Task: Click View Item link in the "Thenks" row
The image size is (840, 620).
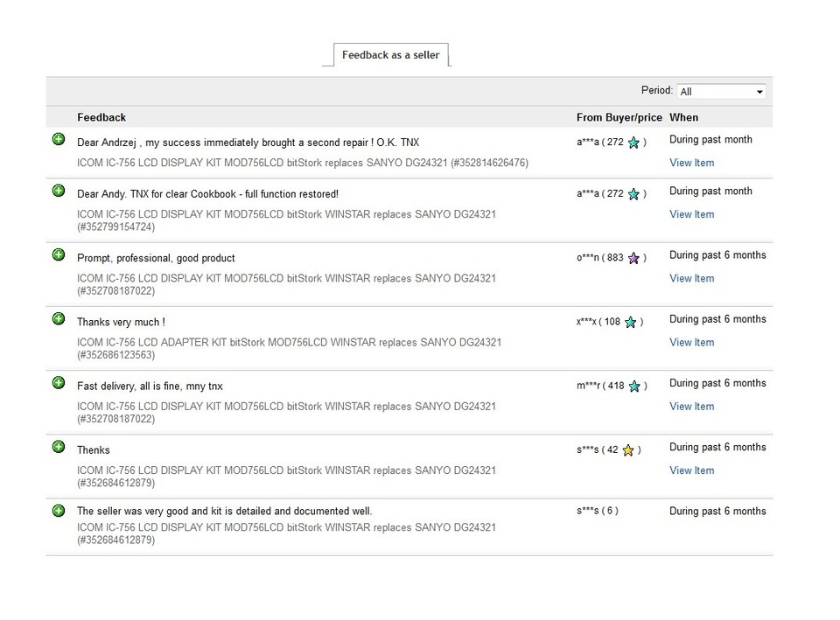Action: [691, 470]
